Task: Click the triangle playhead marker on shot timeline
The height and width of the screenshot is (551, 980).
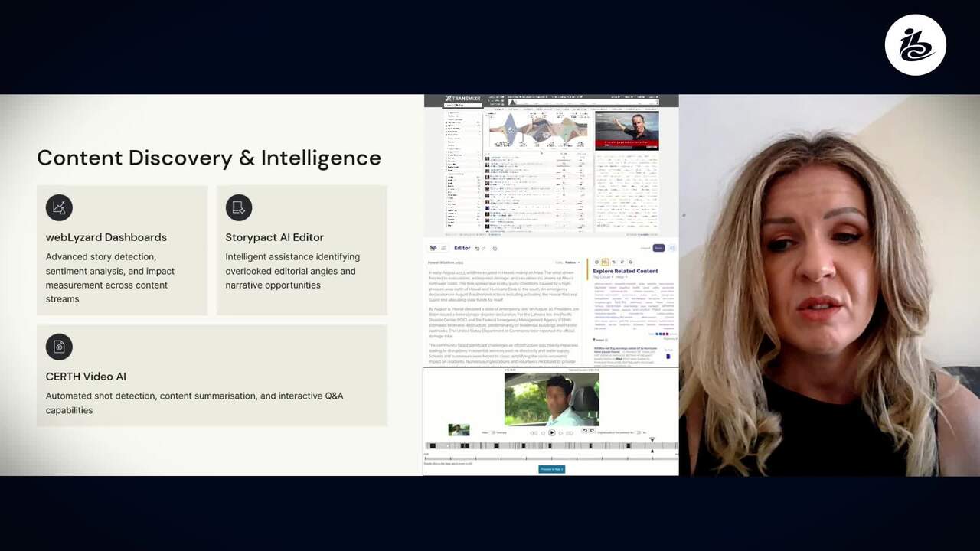Action: point(652,439)
